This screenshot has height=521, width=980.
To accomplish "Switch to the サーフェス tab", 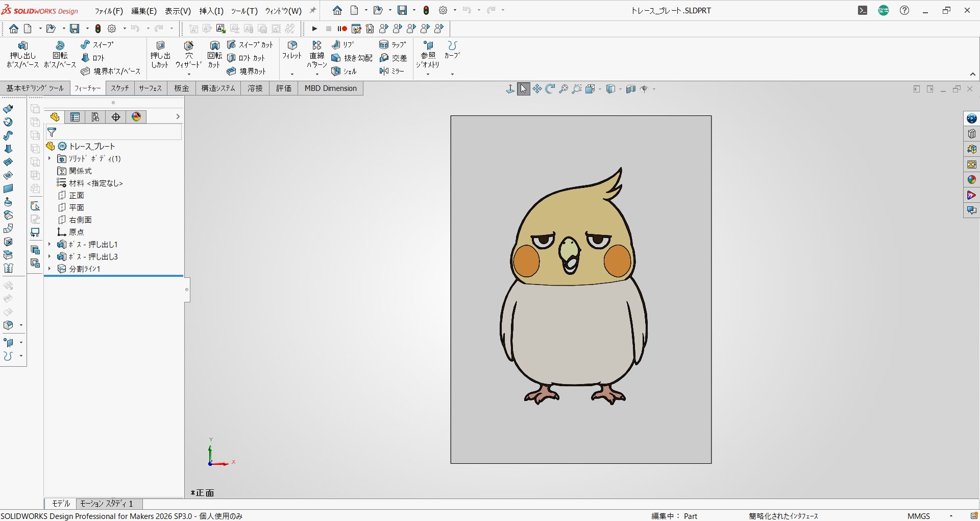I will (151, 88).
